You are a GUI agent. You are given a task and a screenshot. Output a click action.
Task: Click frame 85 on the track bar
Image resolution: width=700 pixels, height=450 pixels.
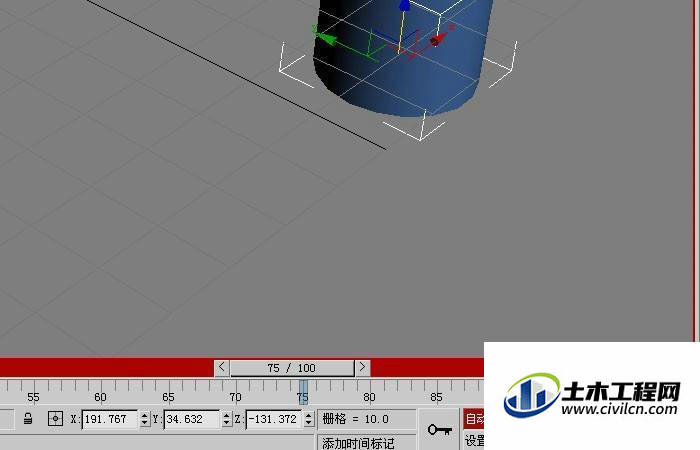(x=436, y=397)
